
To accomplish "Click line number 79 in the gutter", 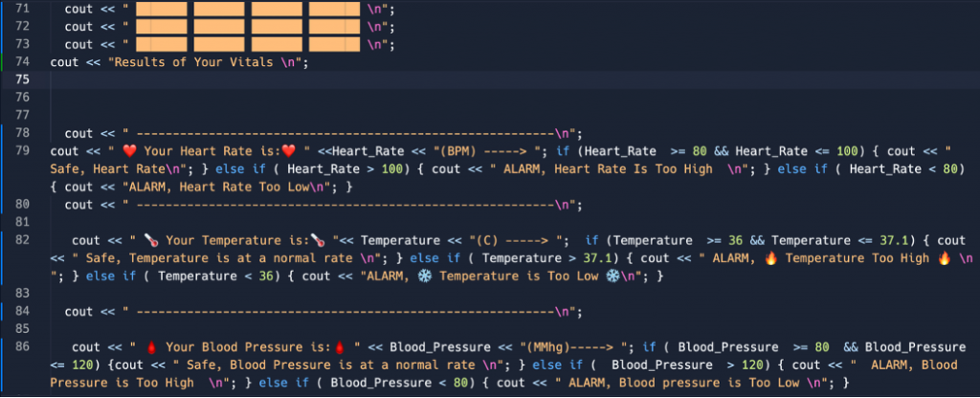I will click(x=22, y=151).
